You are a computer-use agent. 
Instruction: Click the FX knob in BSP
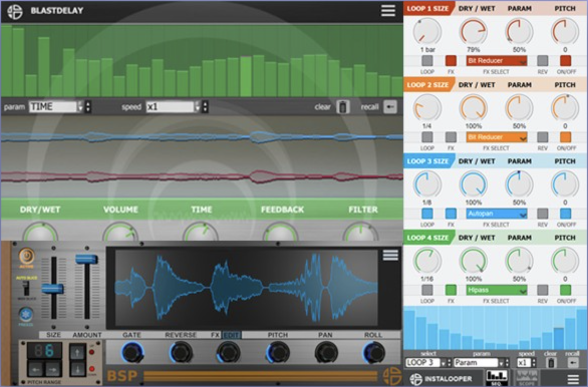coord(228,353)
